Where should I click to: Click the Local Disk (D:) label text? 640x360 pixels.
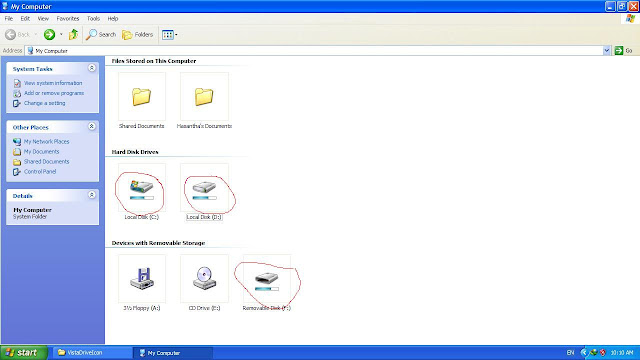tap(204, 217)
